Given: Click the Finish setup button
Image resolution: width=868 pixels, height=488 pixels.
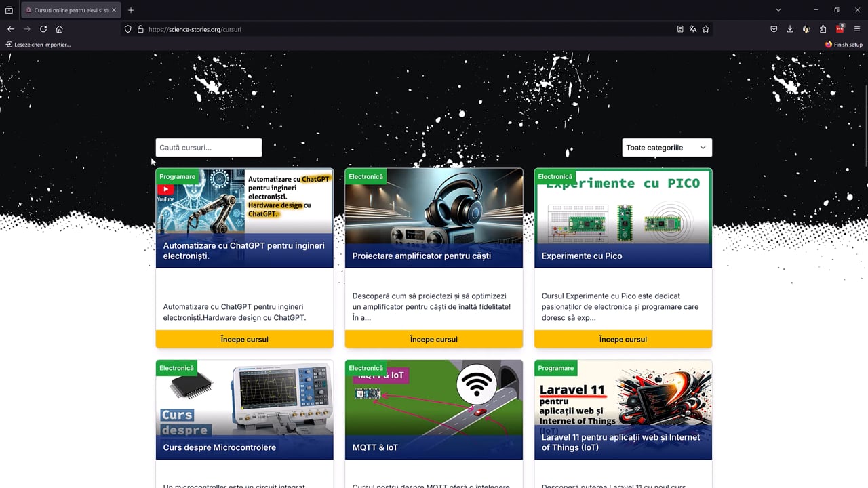Looking at the screenshot, I should pos(844,45).
